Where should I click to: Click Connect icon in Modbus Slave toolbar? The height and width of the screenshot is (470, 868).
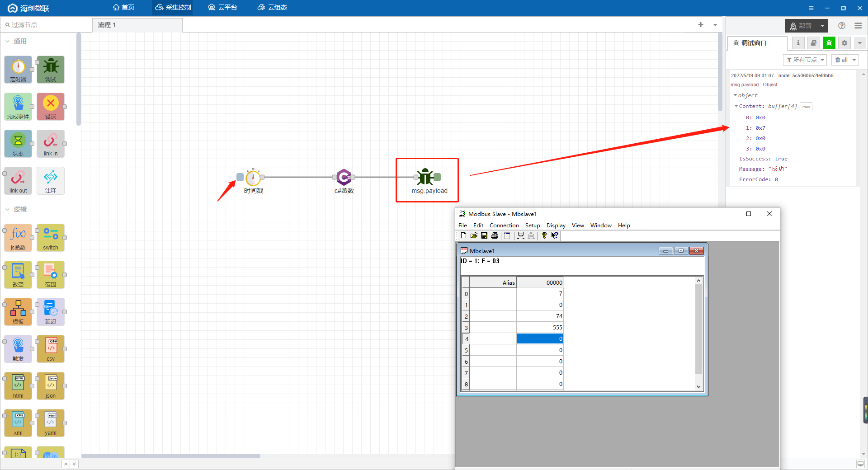(521, 235)
